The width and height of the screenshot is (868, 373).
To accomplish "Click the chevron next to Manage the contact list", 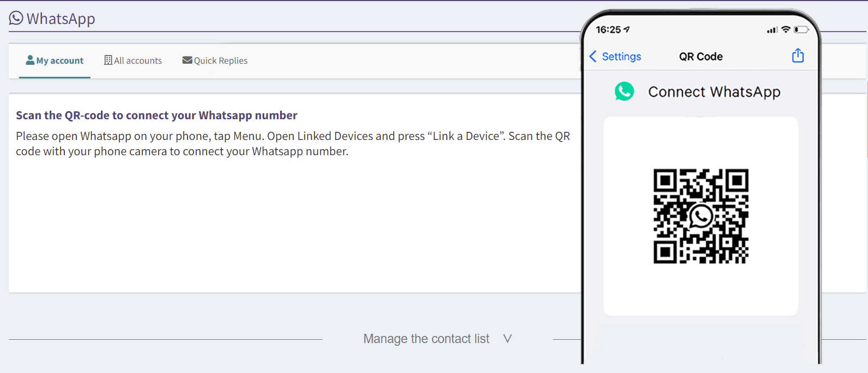I will coord(507,339).
